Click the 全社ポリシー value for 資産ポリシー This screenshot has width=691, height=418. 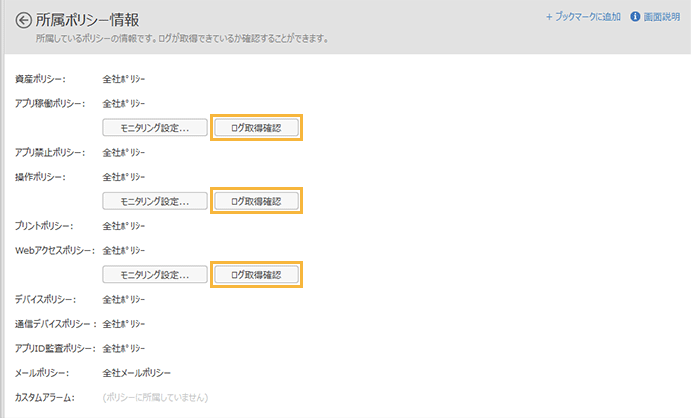(124, 79)
